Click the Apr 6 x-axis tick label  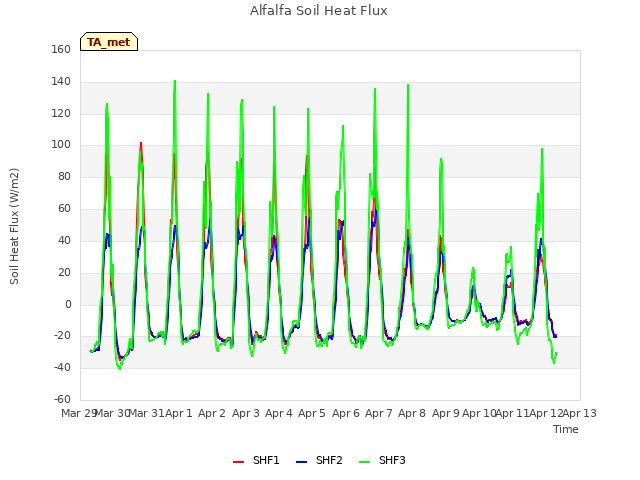pyautogui.click(x=346, y=413)
